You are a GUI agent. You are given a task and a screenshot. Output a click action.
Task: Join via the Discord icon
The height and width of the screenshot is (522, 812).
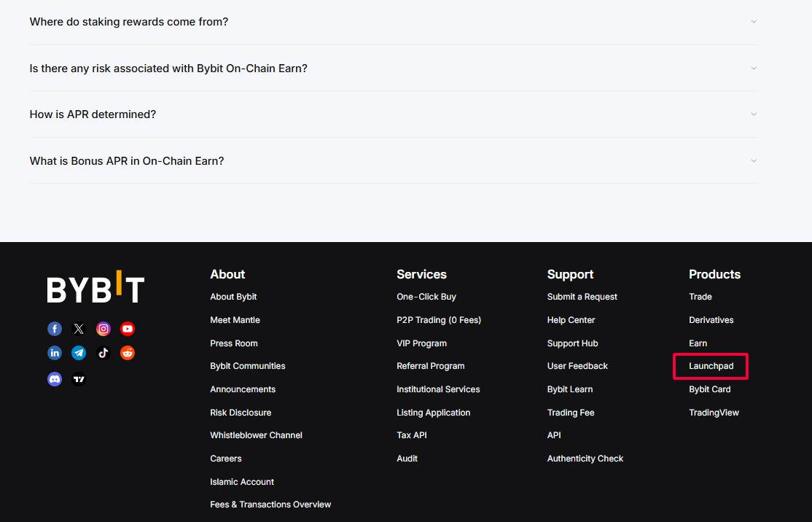[55, 379]
